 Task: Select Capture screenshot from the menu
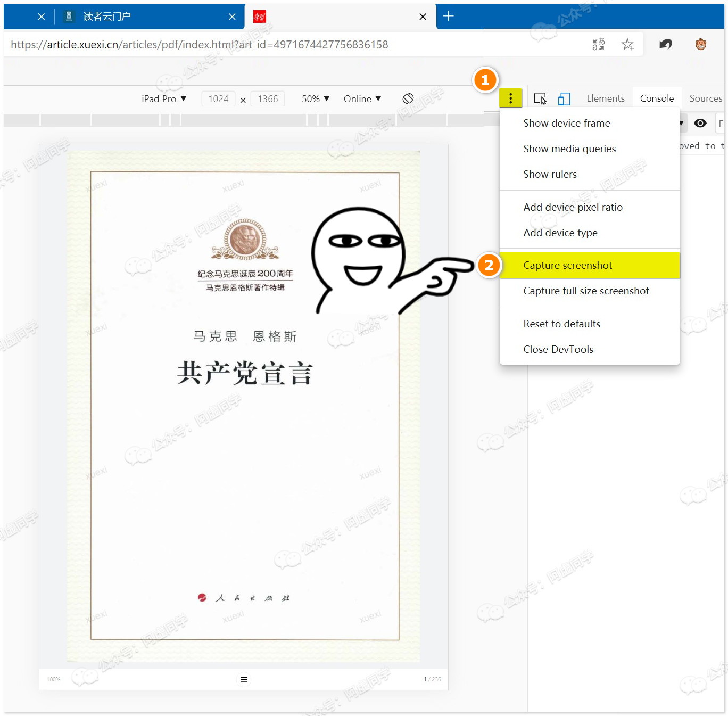568,265
